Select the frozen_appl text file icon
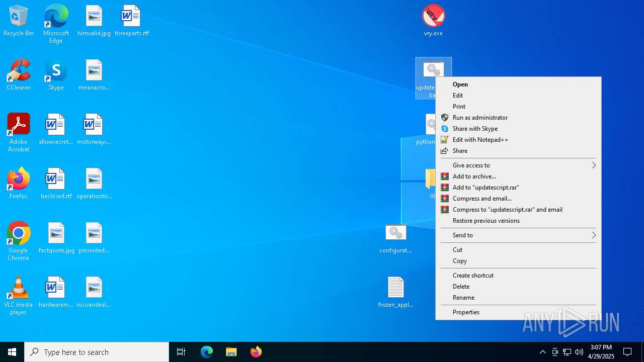The image size is (644, 362). point(395,293)
